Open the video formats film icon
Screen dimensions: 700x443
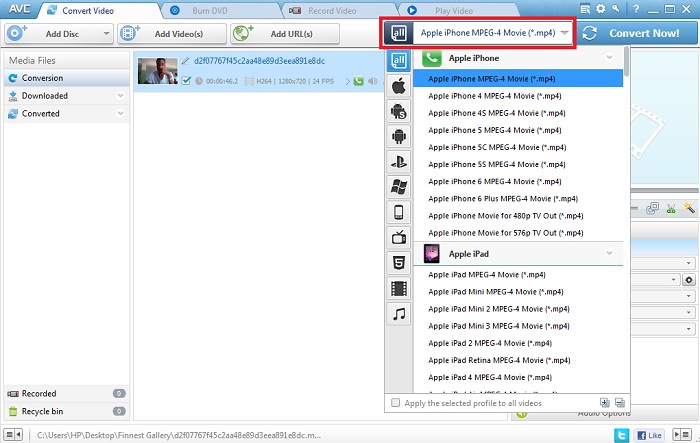point(399,288)
